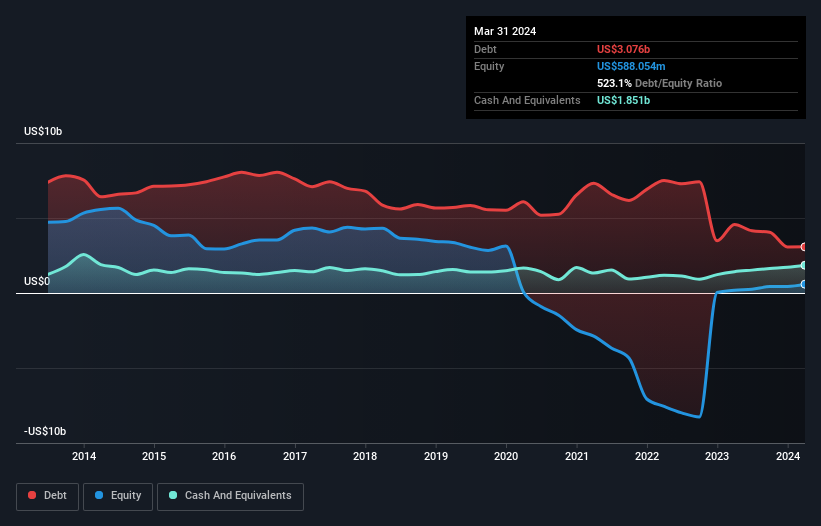Click the 2014 x-axis label
This screenshot has height=526, width=821.
point(84,456)
